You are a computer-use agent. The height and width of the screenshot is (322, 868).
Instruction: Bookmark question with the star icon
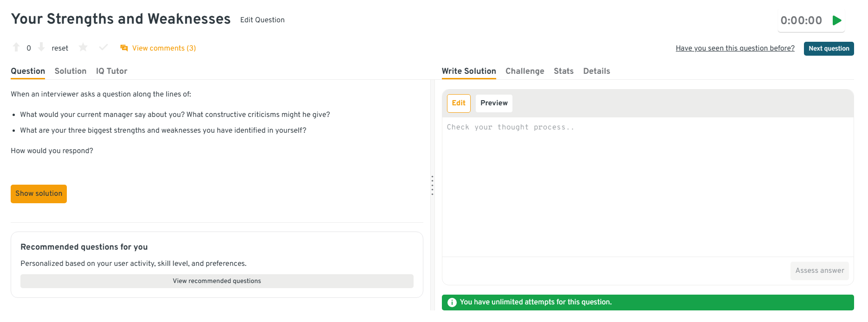click(83, 47)
